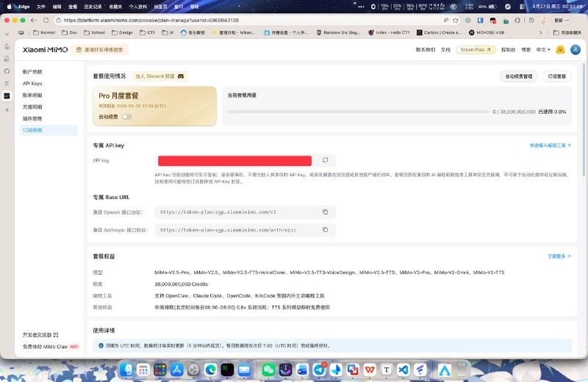Toggle the 自动续费 auto-renew switch
The height and width of the screenshot is (382, 588).
coord(126,117)
